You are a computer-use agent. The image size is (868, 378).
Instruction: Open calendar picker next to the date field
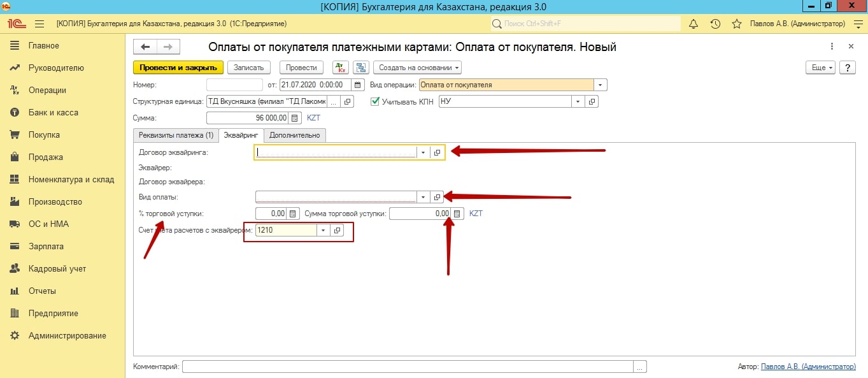pos(359,84)
